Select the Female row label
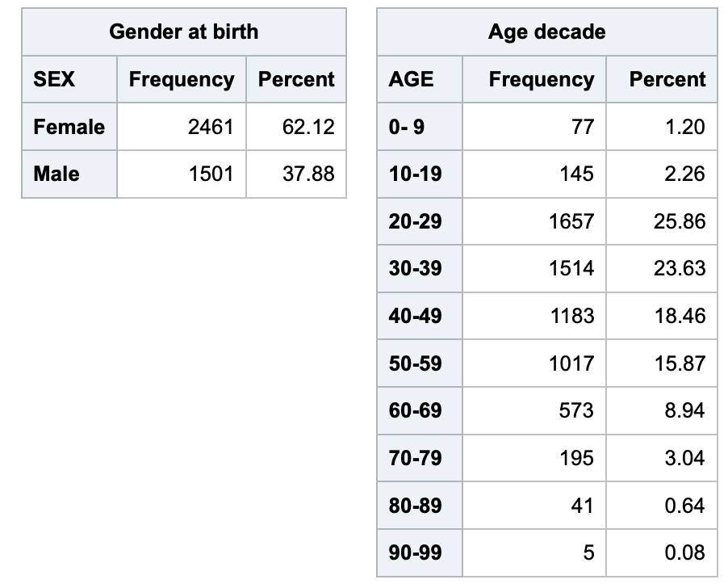The height and width of the screenshot is (588, 728). pos(69,127)
